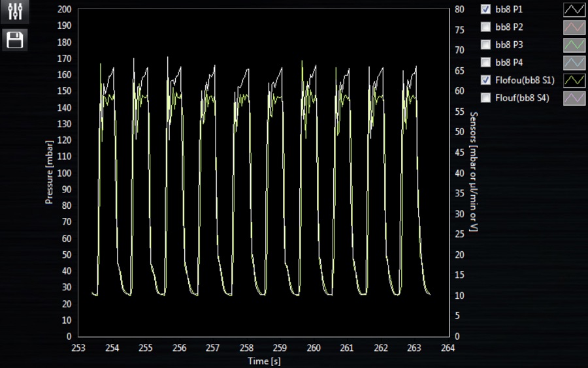The width and height of the screenshot is (588, 368).
Task: Click the Sensors right axis title
Action: (x=474, y=172)
